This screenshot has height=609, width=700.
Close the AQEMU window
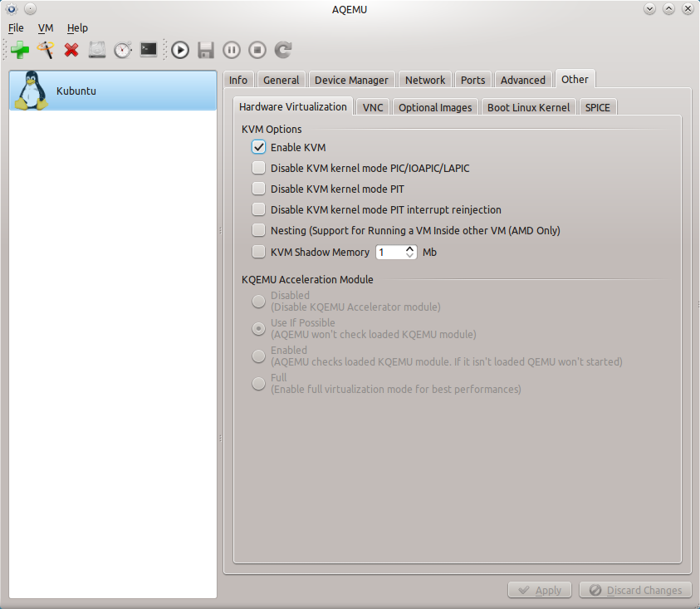click(x=688, y=8)
